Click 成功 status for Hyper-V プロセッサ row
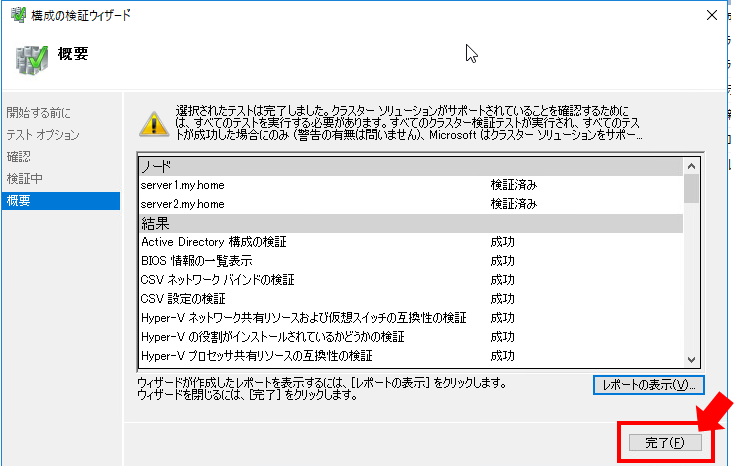The width and height of the screenshot is (734, 466). (502, 356)
